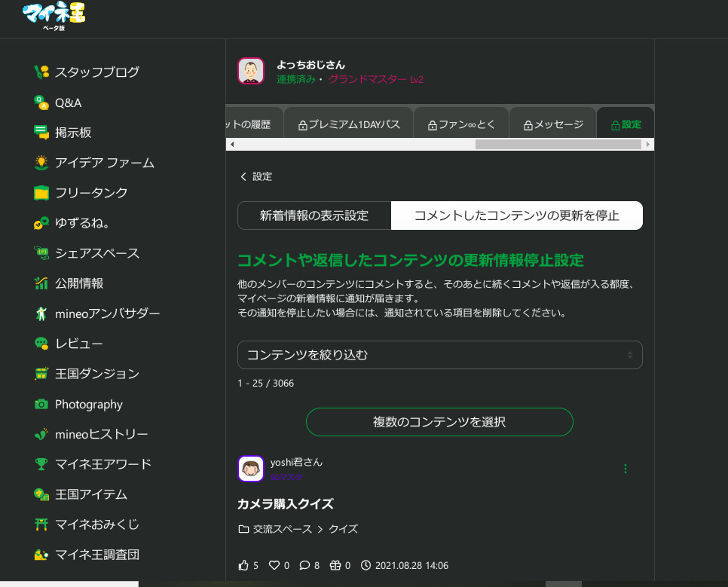Image resolution: width=728 pixels, height=587 pixels.
Task: Switch to the メッセージ tab
Action: 552,124
